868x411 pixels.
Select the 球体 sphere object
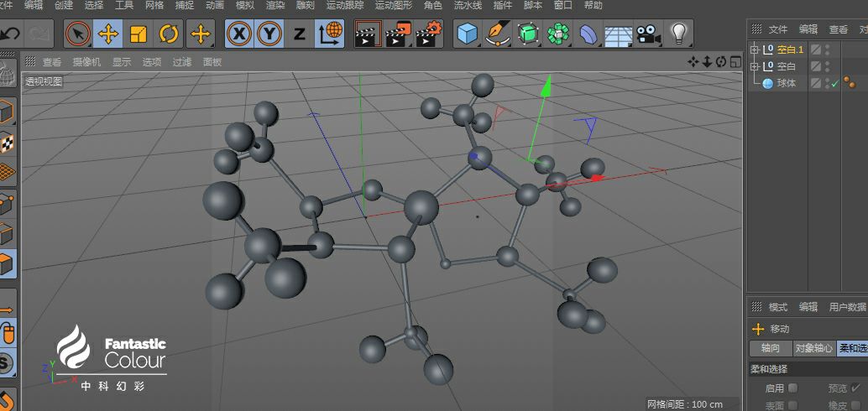[x=786, y=83]
